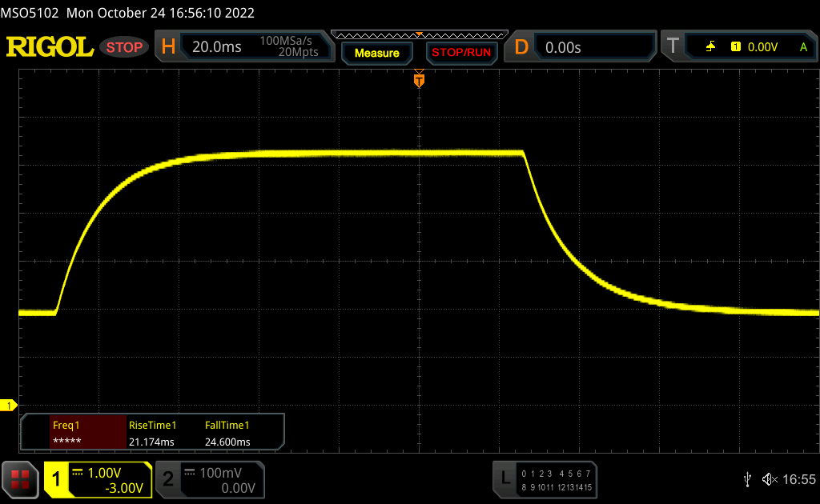Screen dimensions: 820x504
Task: Click channel 2 0.00V offset value
Action: coord(238,488)
